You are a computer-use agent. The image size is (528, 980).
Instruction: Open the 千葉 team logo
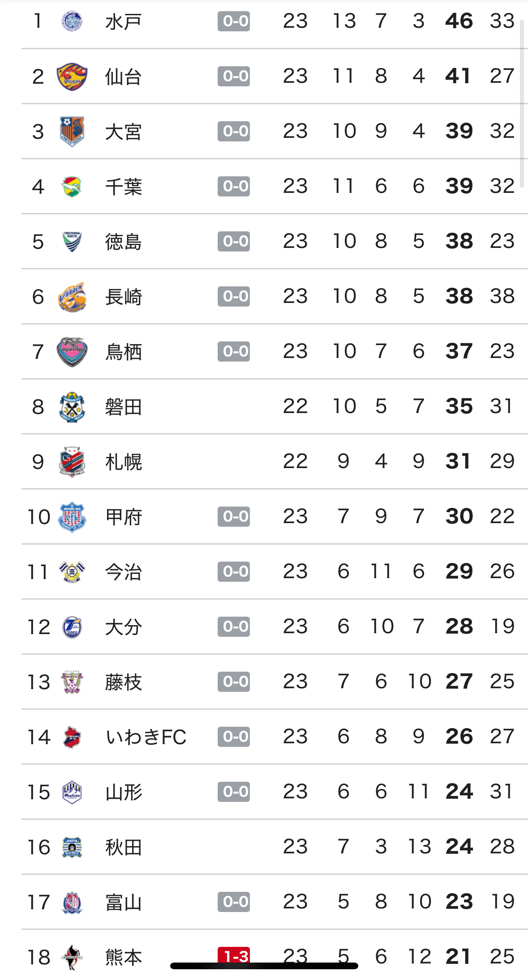pyautogui.click(x=72, y=187)
